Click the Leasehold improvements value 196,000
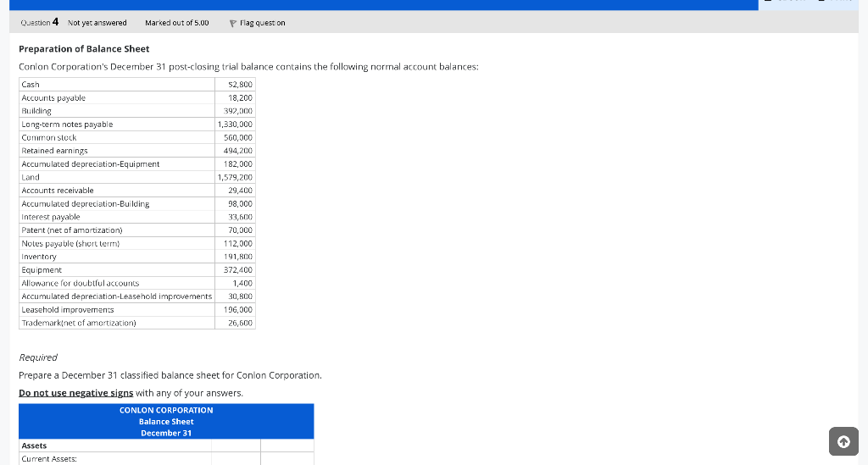 coord(238,310)
